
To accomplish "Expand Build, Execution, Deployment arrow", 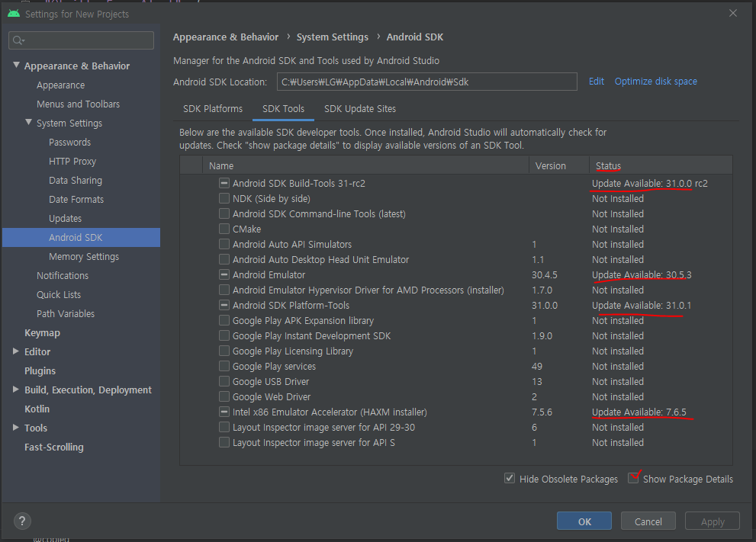I will (16, 390).
